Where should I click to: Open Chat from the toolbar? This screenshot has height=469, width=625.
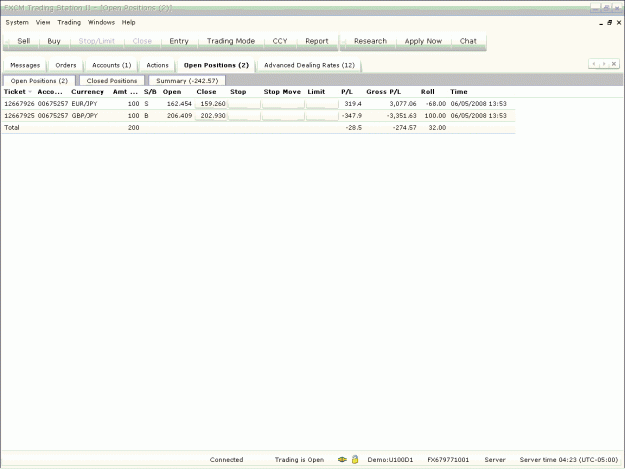point(468,41)
